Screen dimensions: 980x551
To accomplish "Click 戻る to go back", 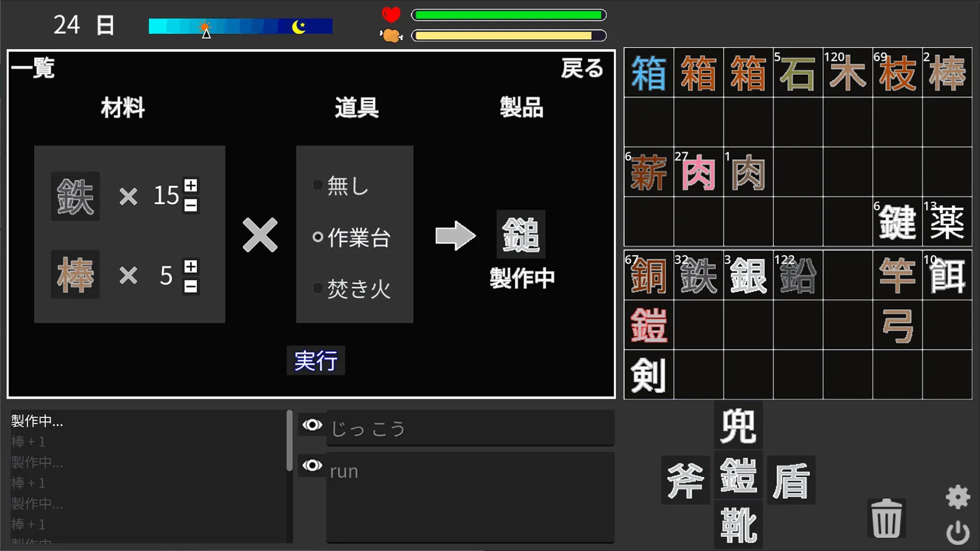I will click(x=582, y=68).
